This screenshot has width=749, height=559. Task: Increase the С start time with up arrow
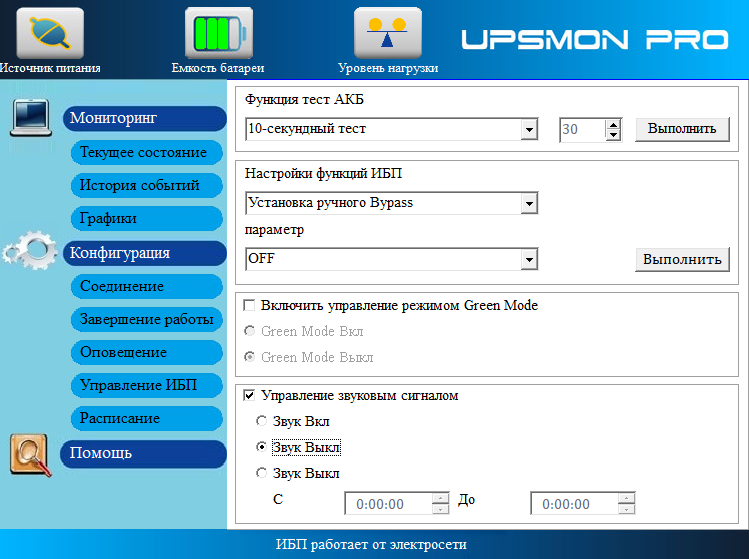[440, 499]
